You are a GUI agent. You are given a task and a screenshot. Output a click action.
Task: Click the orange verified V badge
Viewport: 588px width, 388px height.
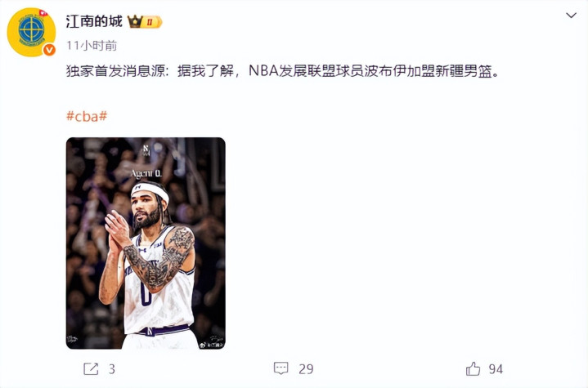coord(49,50)
